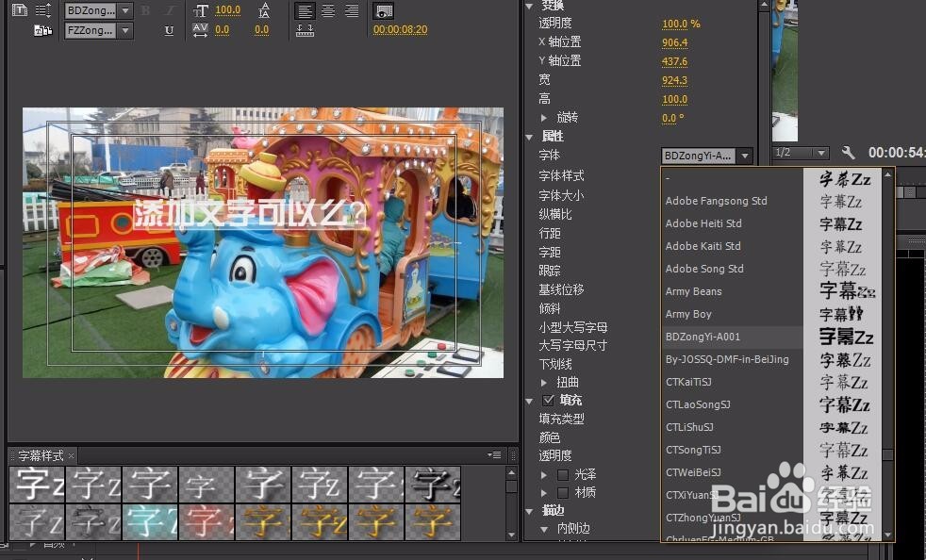Toggle show background video icon

384,10
